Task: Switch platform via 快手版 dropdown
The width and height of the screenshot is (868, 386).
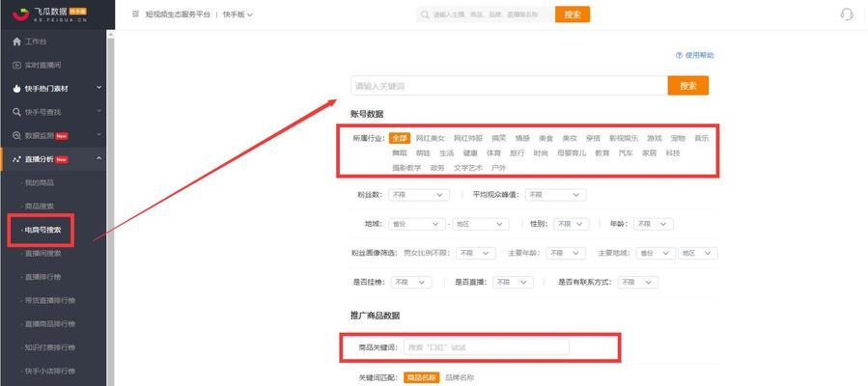Action: click(x=238, y=14)
